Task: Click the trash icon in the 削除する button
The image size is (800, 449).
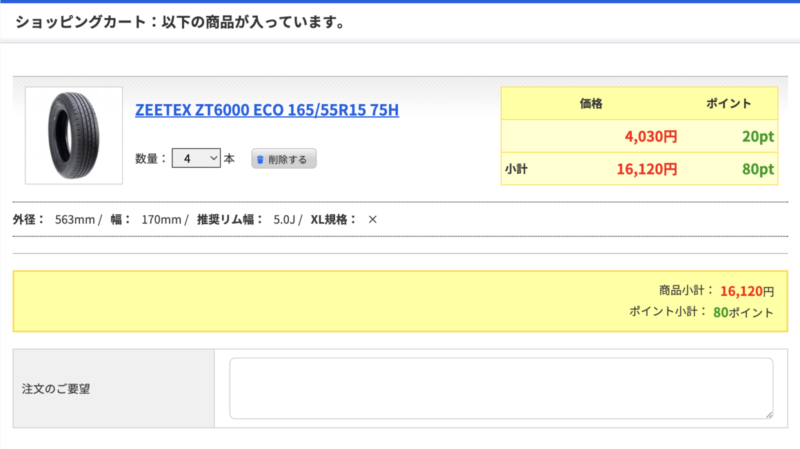Action: 260,159
